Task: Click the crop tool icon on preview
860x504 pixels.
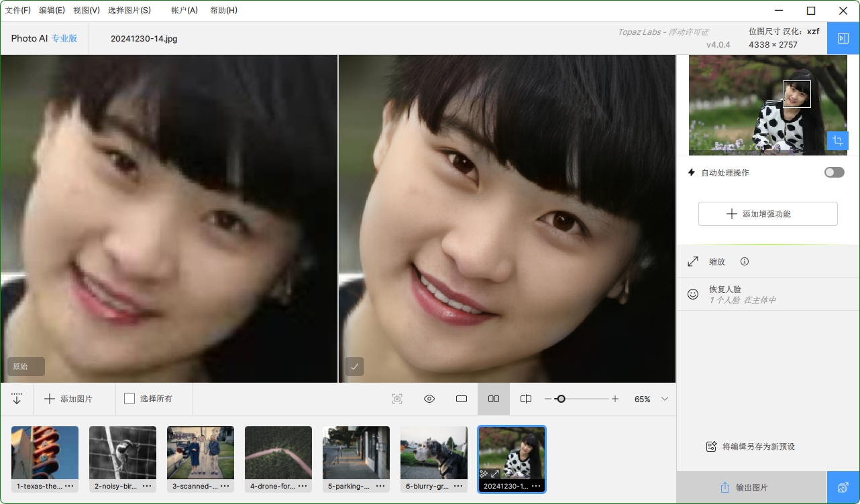Action: pos(837,141)
